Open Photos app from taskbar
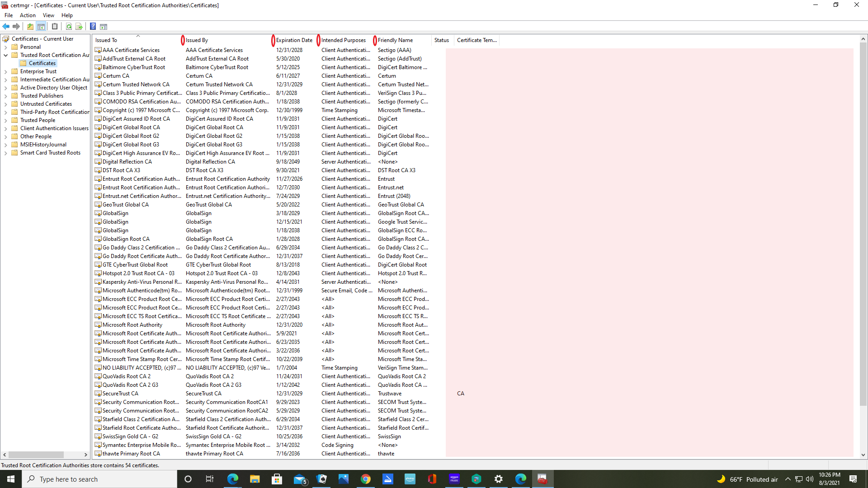The height and width of the screenshot is (488, 868). click(344, 479)
